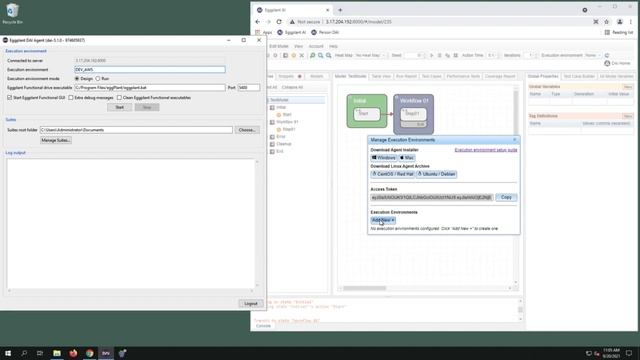This screenshot has width=640, height=360.
Task: Toggle Start Eggplant Functional GUI checkbox
Action: coord(9,98)
